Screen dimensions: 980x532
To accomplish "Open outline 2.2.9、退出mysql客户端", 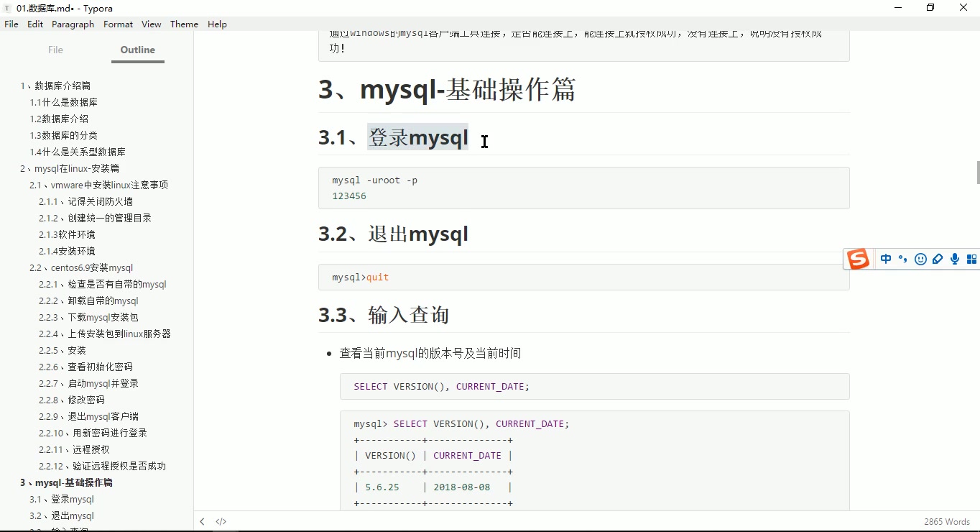I will tap(88, 416).
